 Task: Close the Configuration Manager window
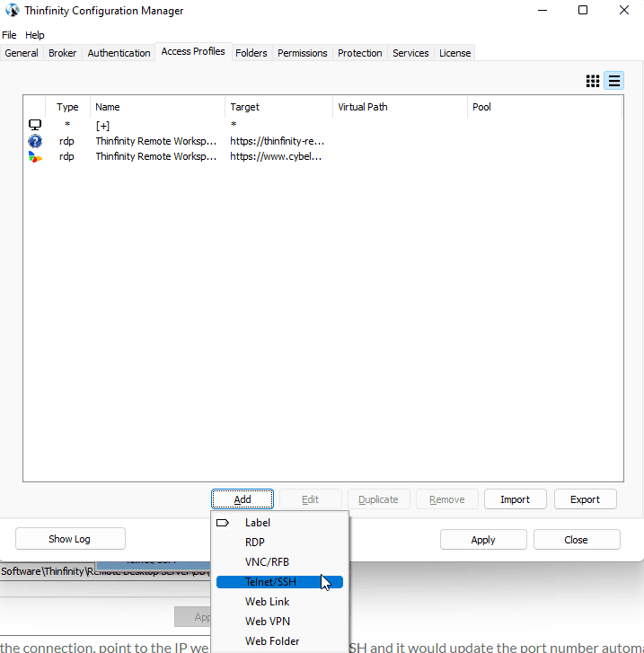click(x=624, y=10)
